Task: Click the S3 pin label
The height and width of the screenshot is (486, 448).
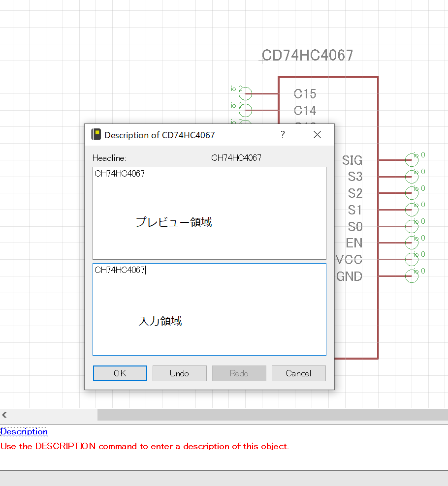Action: (355, 177)
